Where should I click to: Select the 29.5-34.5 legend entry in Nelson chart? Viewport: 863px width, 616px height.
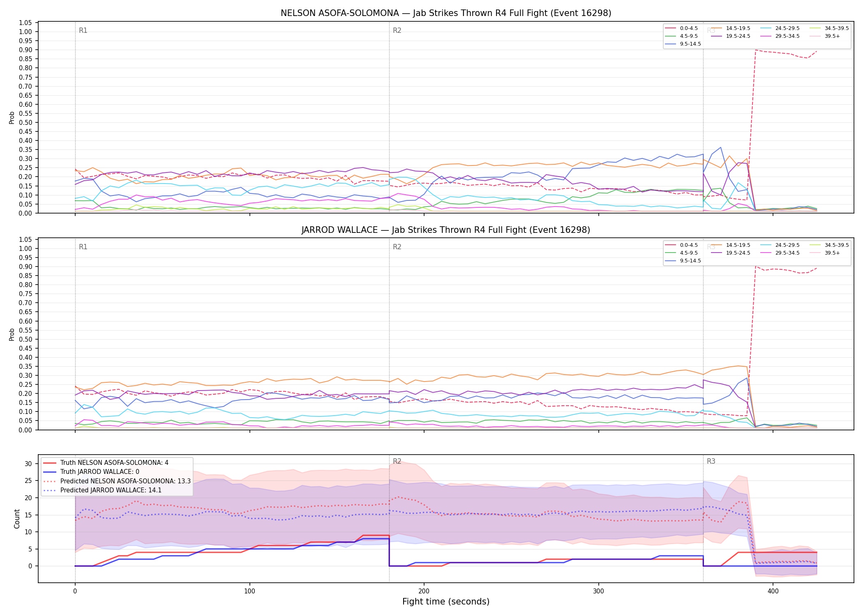[x=780, y=36]
